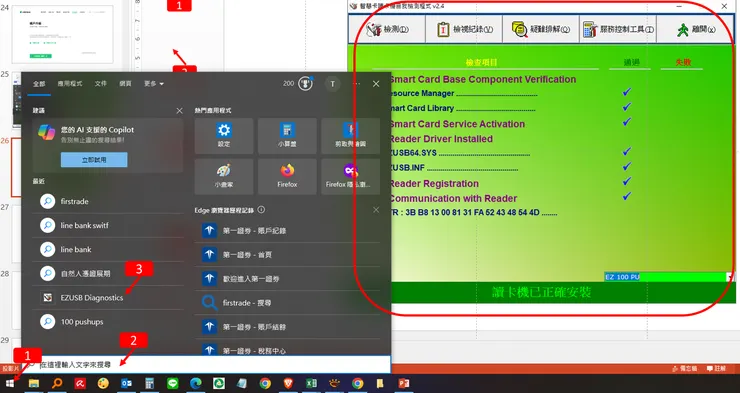740x393 pixels.
Task: Launch 小畫家 Paint tile in search panel
Action: click(224, 176)
